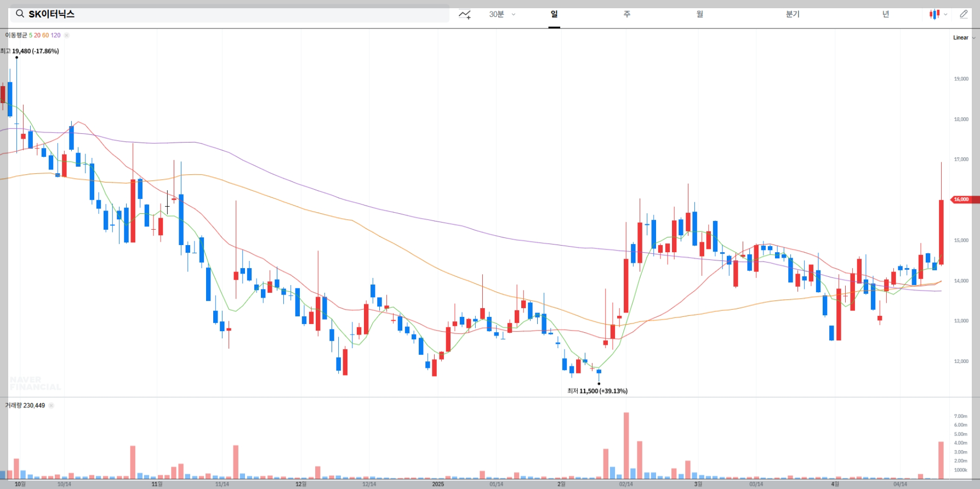Viewport: 980px width, 489px height.
Task: Click the 거래량 230,449 volume label
Action: click(25, 406)
